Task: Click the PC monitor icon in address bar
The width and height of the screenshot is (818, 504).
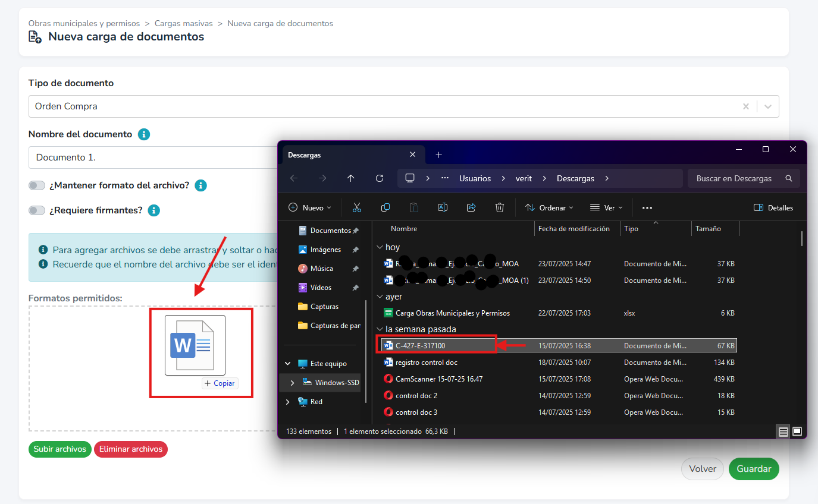Action: click(410, 178)
